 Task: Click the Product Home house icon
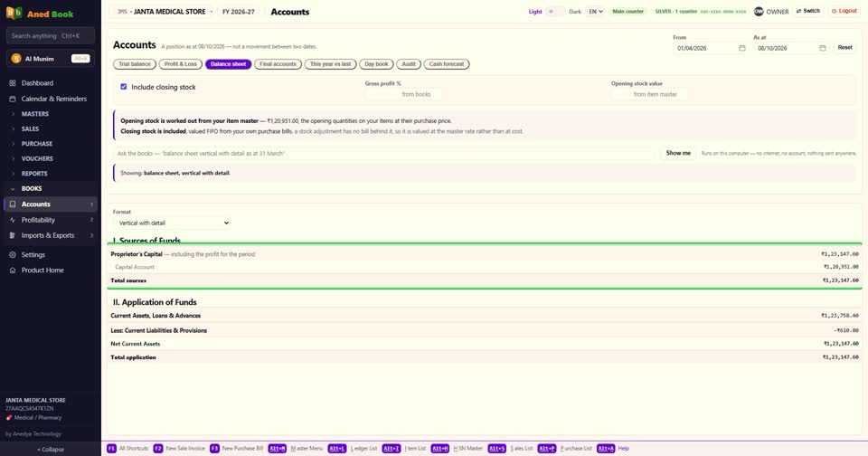12,271
